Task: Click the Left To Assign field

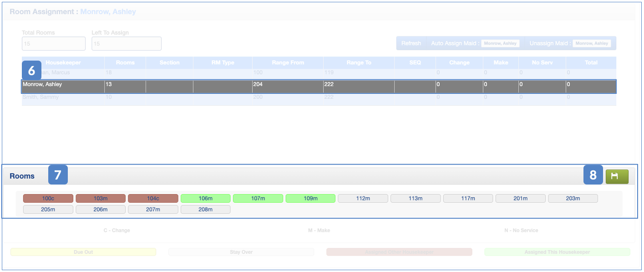Action: pos(126,44)
